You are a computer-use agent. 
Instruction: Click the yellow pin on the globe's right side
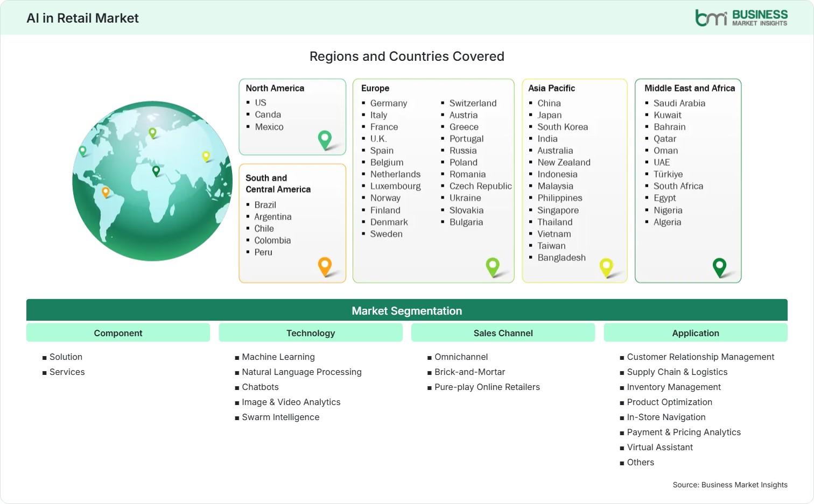(206, 157)
